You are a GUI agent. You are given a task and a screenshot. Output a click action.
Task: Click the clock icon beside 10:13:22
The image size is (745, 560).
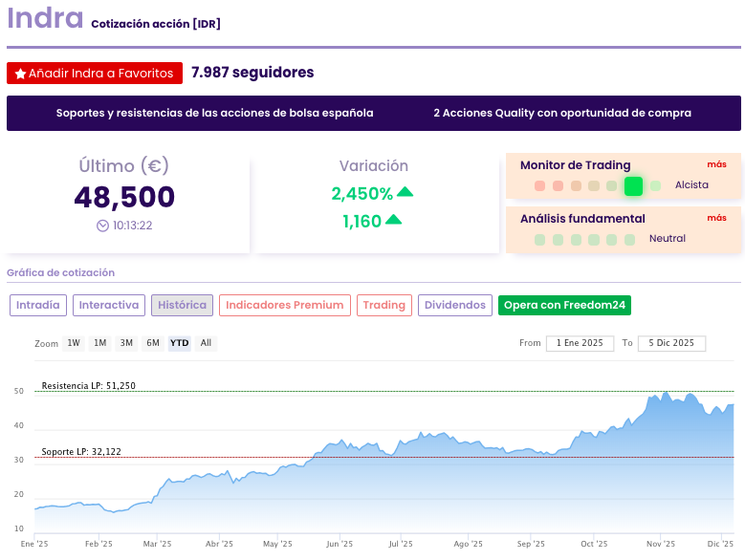(x=102, y=226)
